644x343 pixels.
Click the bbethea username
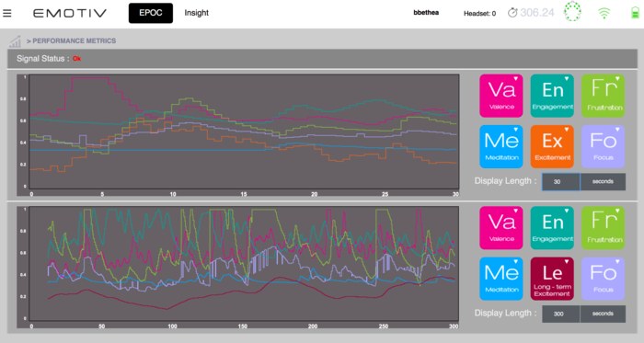tap(426, 13)
